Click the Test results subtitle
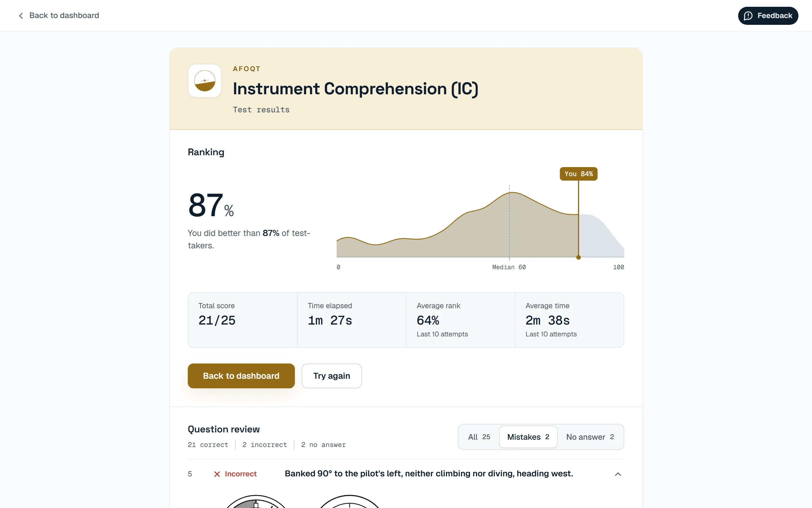 [261, 110]
